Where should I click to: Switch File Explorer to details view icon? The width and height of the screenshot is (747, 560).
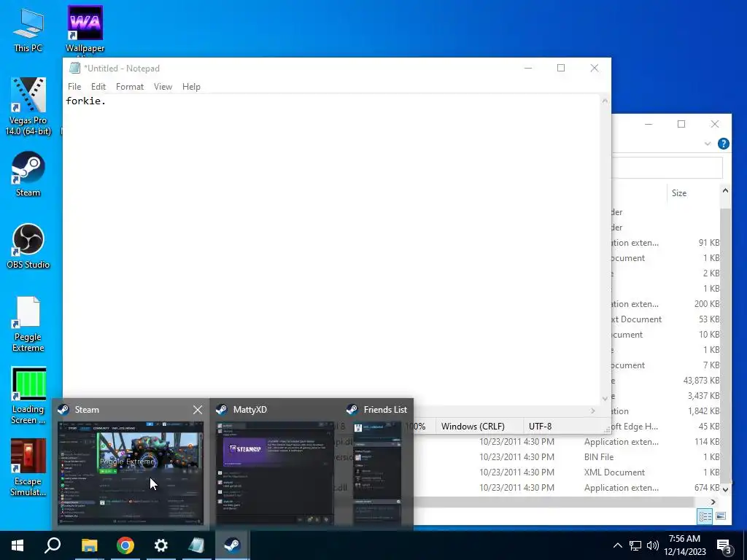tap(705, 516)
